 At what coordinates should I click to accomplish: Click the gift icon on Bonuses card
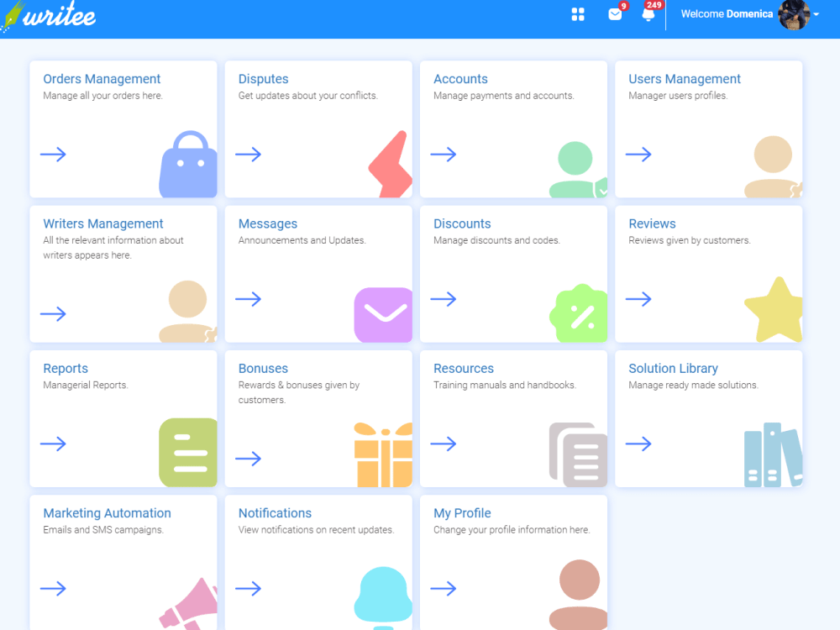click(383, 454)
